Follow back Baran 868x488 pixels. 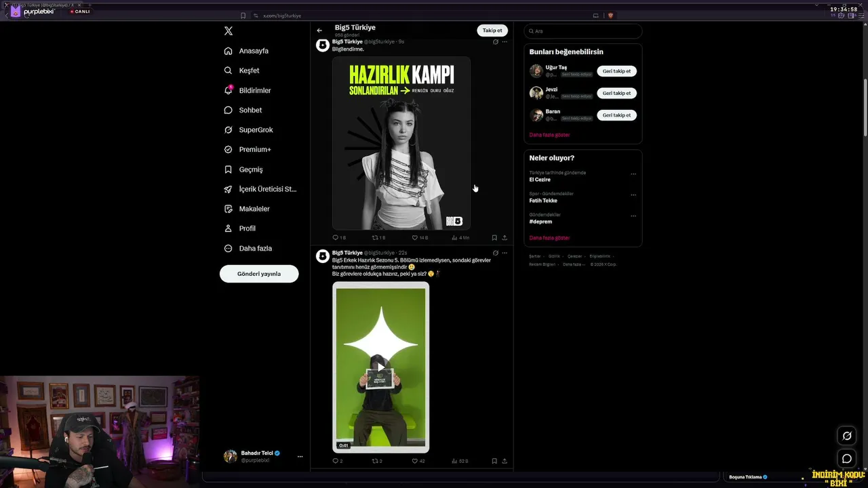pos(616,115)
